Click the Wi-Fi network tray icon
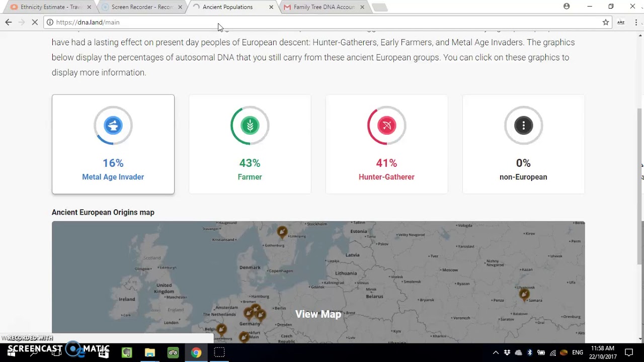The width and height of the screenshot is (644, 362). click(x=553, y=352)
